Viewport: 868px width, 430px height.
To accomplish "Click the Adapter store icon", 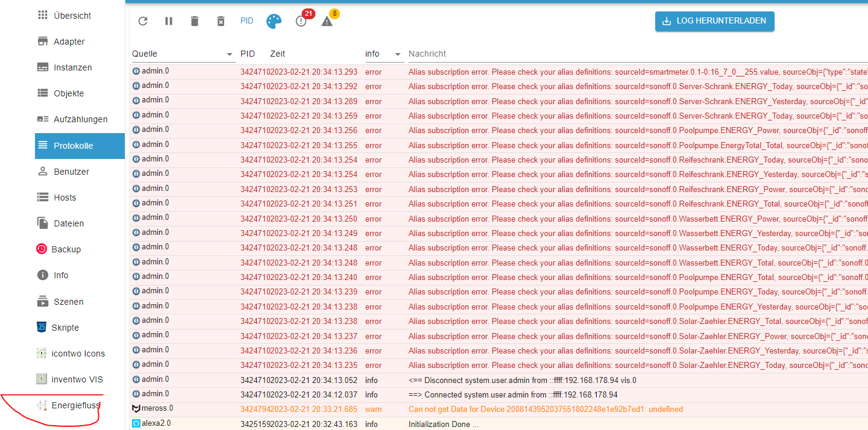I will point(43,42).
